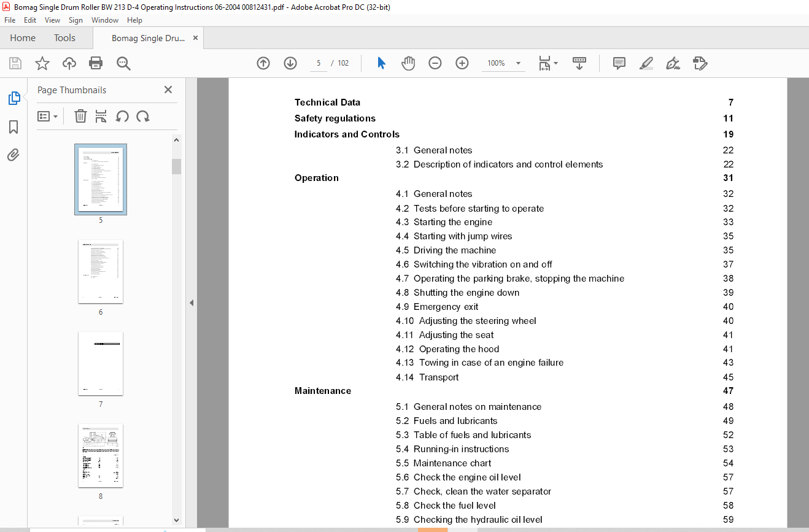The image size is (809, 532).
Task: Click 5.2 Fuels and lubricants entry
Action: (446, 421)
